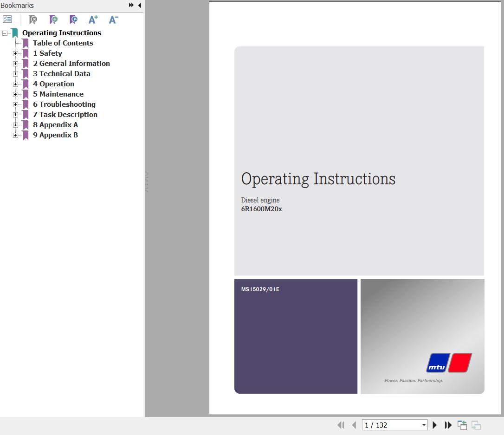This screenshot has width=504, height=435.
Task: Click the bookmark properties icon
Action: pyautogui.click(x=74, y=19)
